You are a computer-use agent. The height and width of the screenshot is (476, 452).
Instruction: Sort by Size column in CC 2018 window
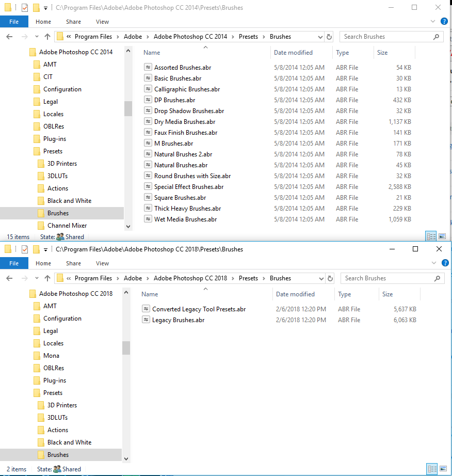388,294
